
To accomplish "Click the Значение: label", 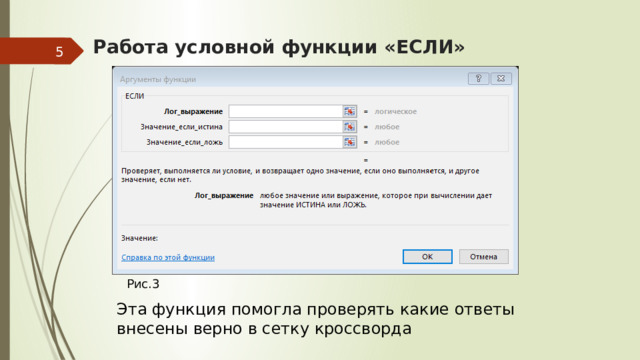I will 140,238.
